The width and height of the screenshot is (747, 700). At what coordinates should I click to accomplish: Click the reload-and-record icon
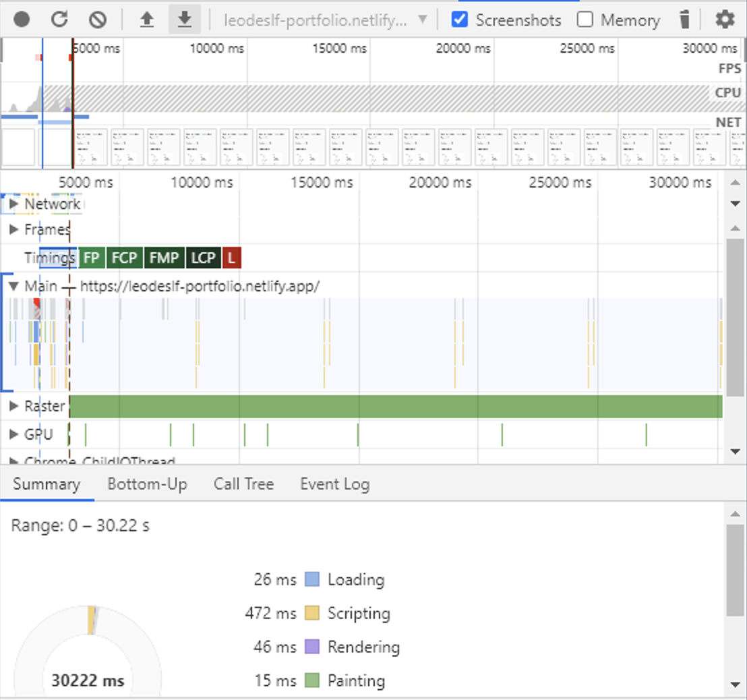[x=59, y=20]
